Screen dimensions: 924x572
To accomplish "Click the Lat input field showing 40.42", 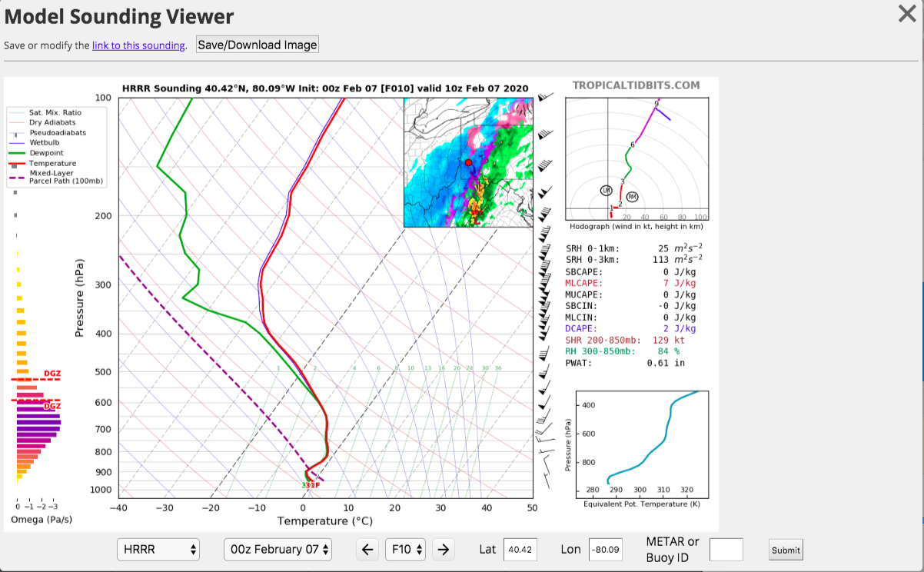I will point(520,550).
